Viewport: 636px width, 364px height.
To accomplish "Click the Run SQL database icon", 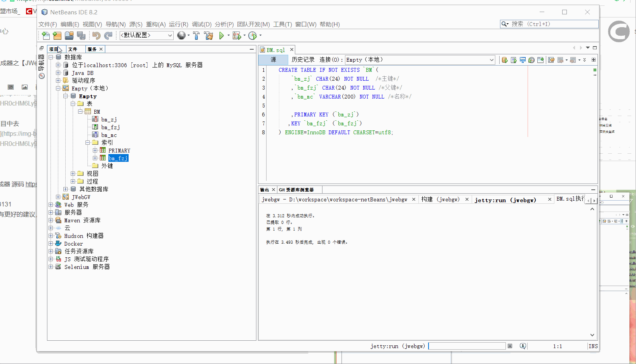I will 505,60.
